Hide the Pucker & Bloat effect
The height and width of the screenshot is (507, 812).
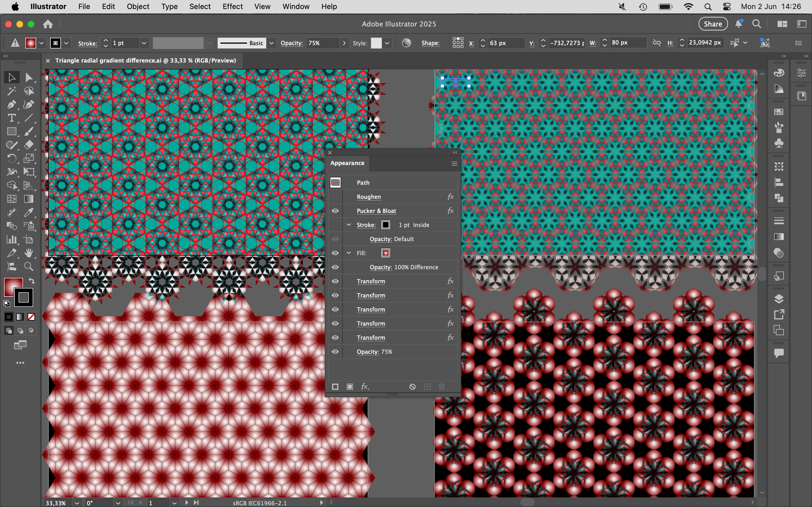coord(335,211)
